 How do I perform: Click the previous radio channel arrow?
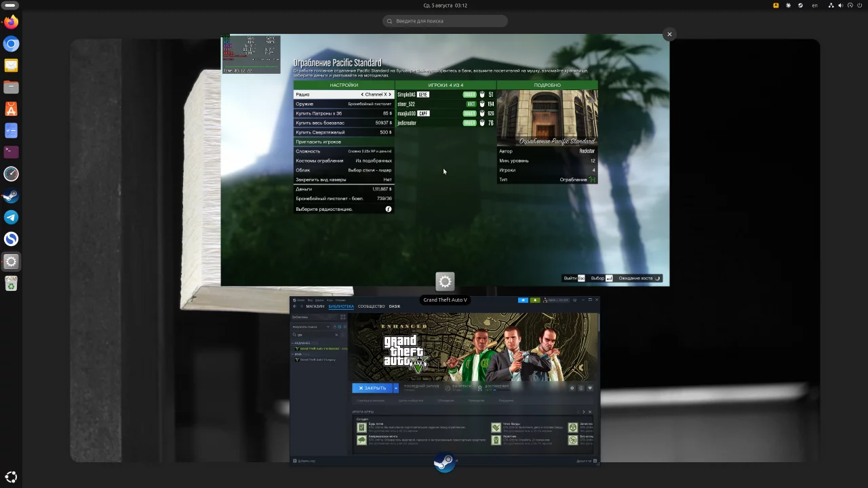tap(362, 94)
